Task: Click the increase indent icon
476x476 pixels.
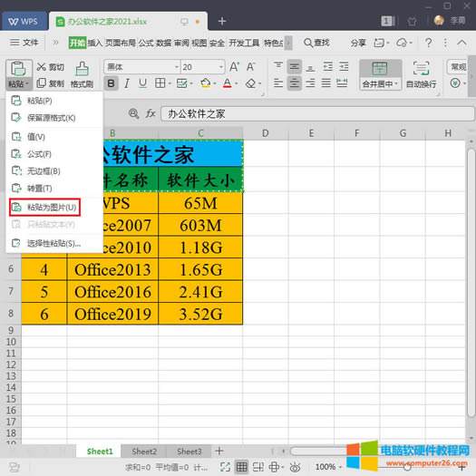Action: coord(344,66)
